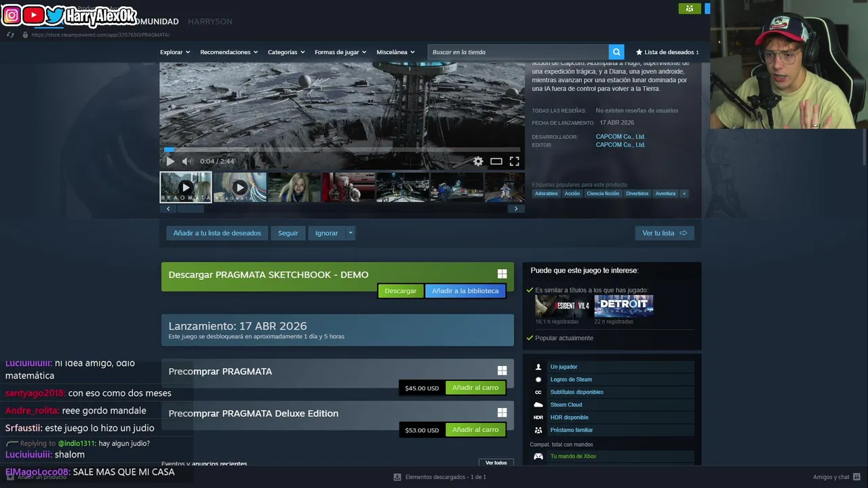Open the Formas de jugar menu
This screenshot has width=868, height=488.
click(x=340, y=52)
